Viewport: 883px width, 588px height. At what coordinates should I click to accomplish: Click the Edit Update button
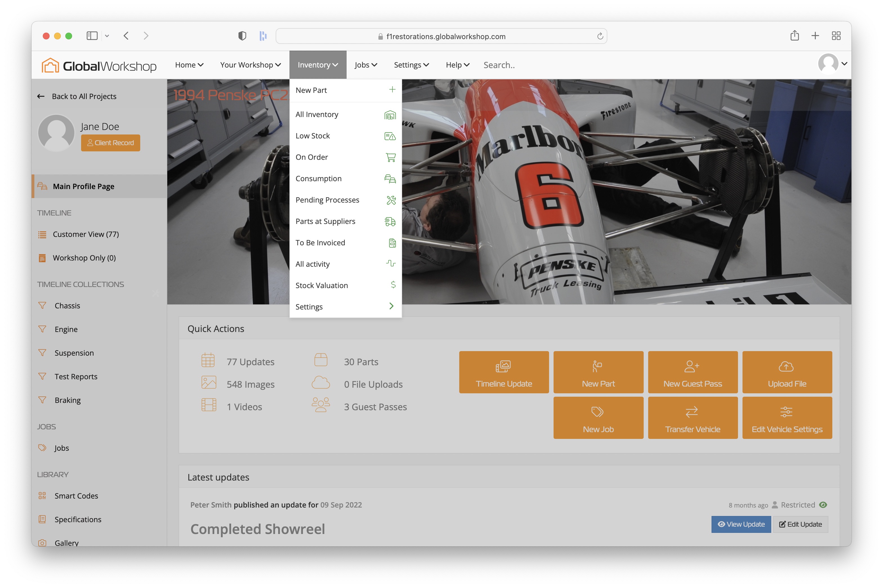click(800, 524)
